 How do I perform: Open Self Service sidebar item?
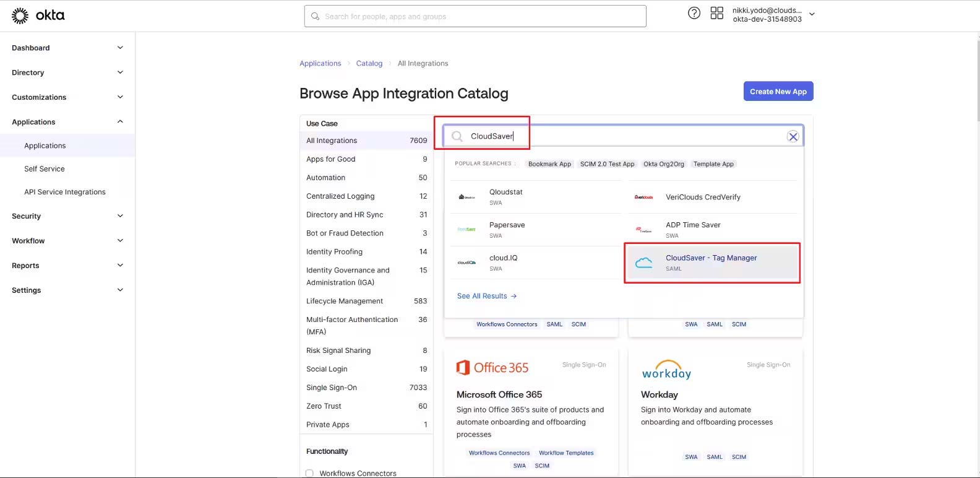click(45, 169)
